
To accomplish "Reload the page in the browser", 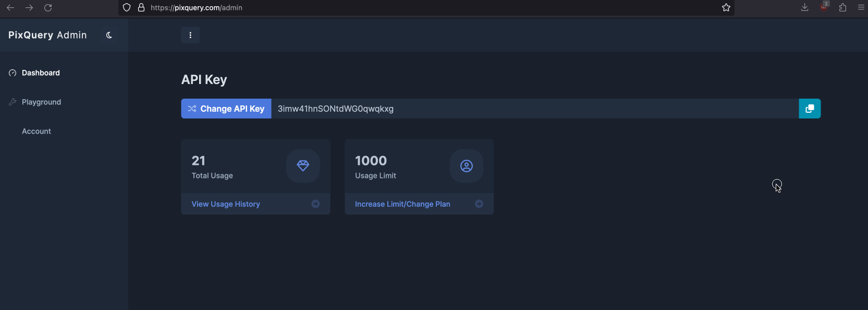I will coord(48,8).
